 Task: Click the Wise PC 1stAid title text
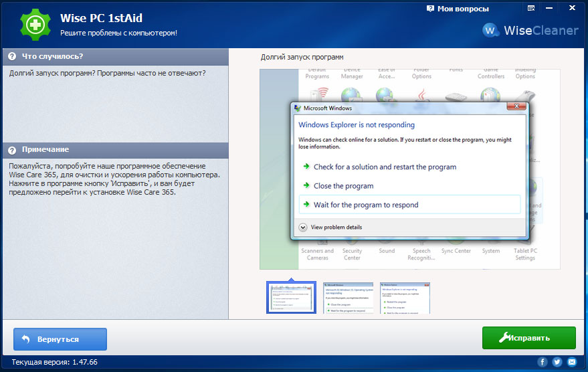(101, 18)
